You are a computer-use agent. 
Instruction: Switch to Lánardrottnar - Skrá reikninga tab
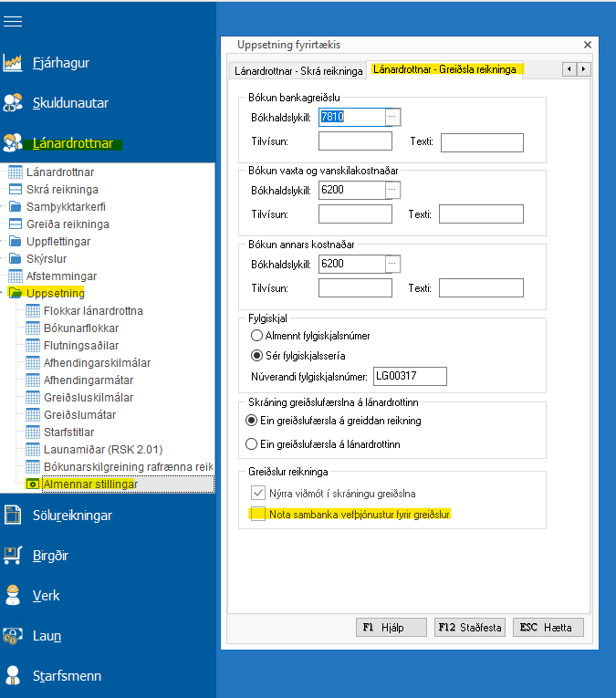[x=298, y=70]
